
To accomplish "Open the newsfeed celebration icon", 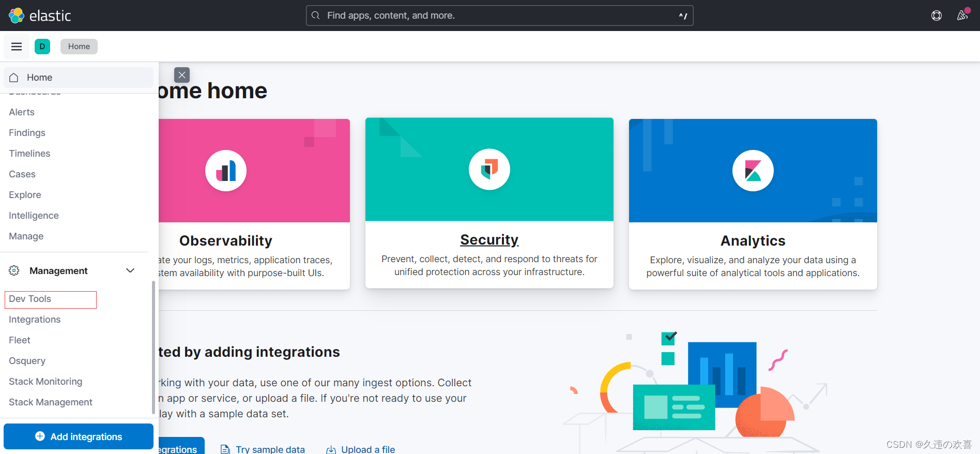I will pos(962,16).
